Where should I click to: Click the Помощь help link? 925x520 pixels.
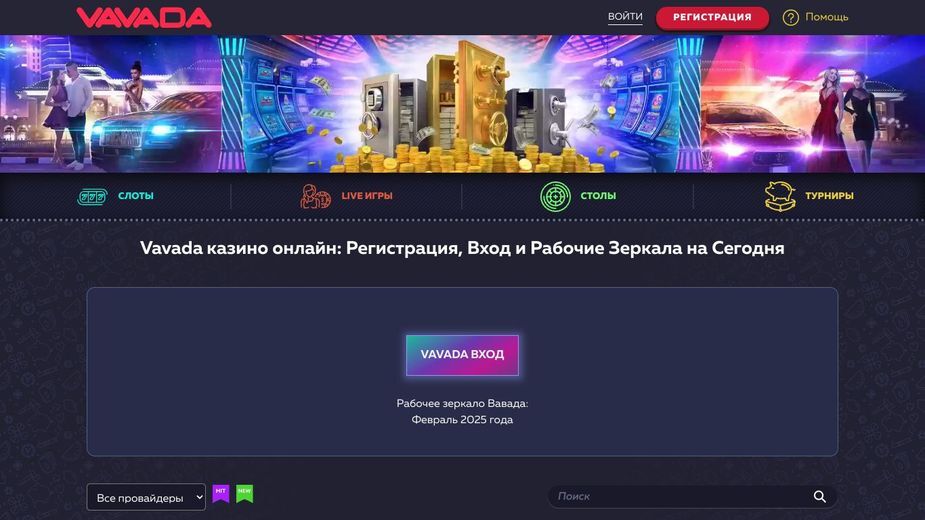coord(826,17)
